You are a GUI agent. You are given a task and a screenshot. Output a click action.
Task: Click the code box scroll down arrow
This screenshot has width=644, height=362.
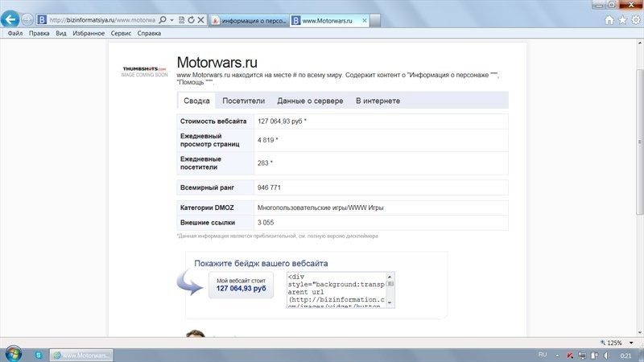[390, 303]
